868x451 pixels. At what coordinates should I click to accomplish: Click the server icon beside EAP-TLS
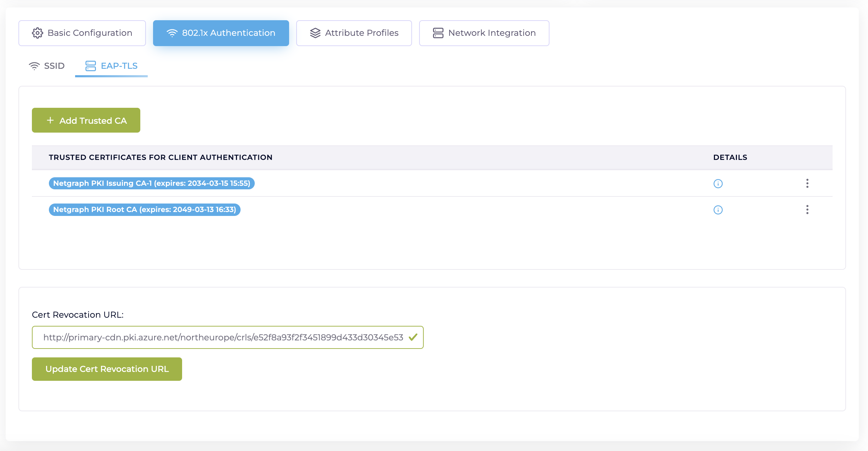point(91,66)
